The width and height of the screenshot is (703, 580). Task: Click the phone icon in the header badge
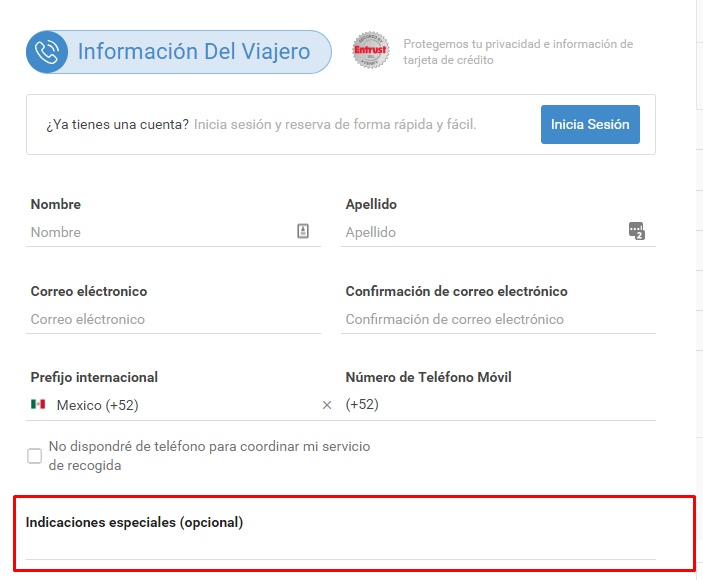pyautogui.click(x=47, y=52)
